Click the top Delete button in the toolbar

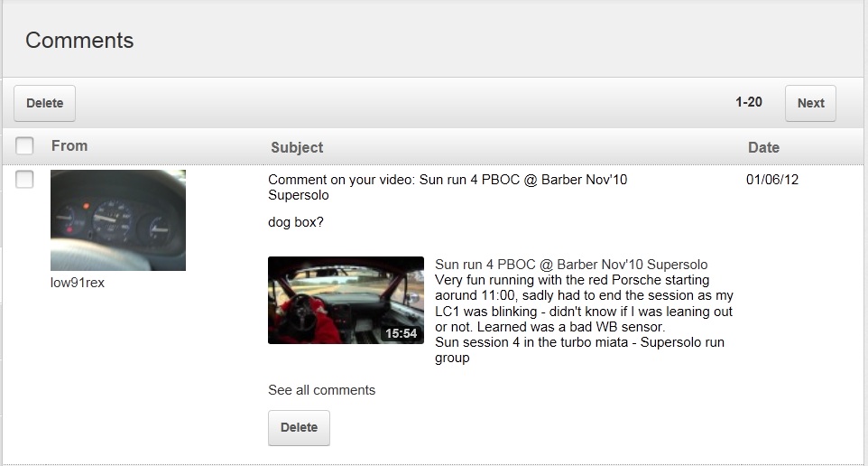[x=44, y=103]
